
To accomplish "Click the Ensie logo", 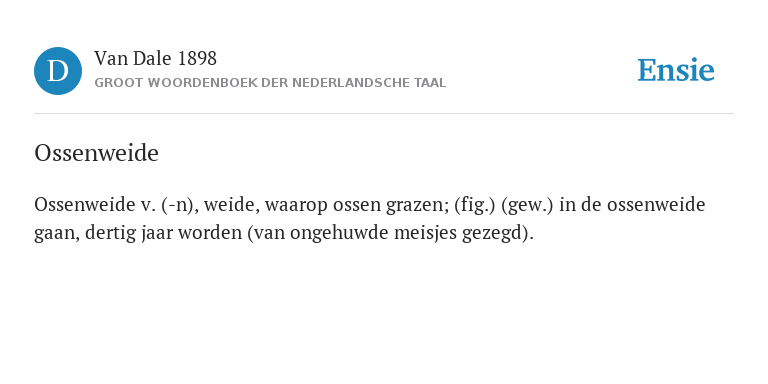I will click(675, 71).
